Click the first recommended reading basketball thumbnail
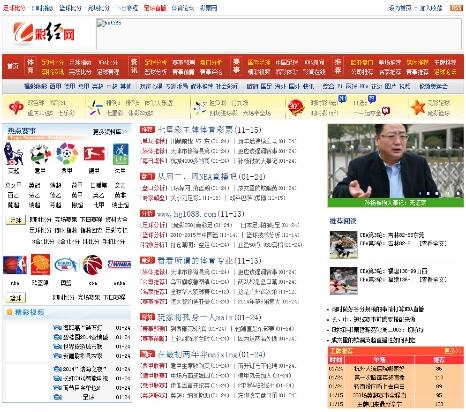Viewport: 466px width, 412px height. coord(343,245)
